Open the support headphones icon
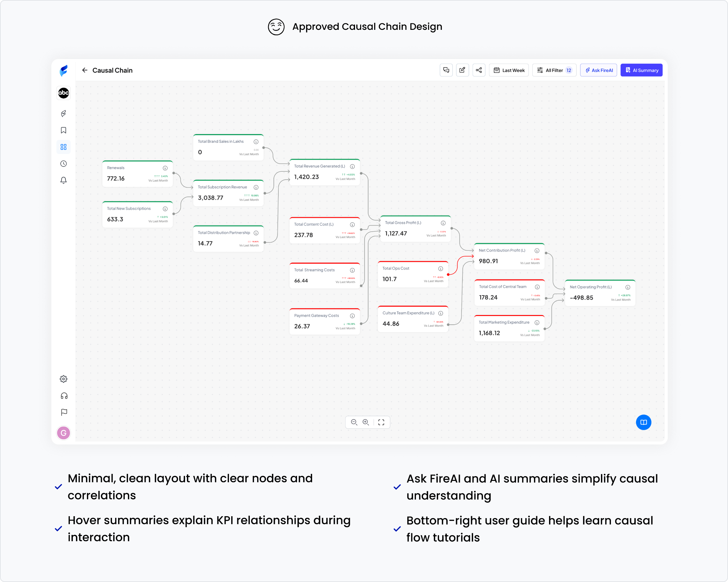The width and height of the screenshot is (728, 582). [64, 396]
